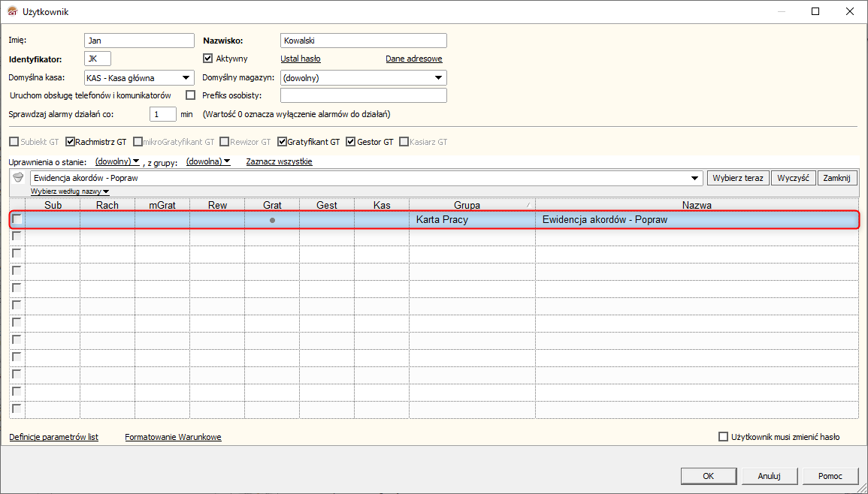Click the Prefiks osobisty input field
The width and height of the screenshot is (868, 494).
coord(364,95)
